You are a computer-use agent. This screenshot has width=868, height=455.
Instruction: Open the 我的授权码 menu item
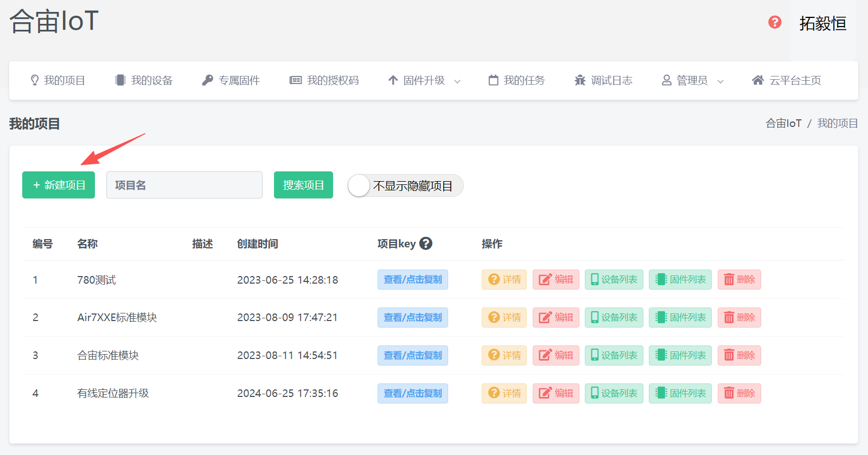click(x=324, y=80)
